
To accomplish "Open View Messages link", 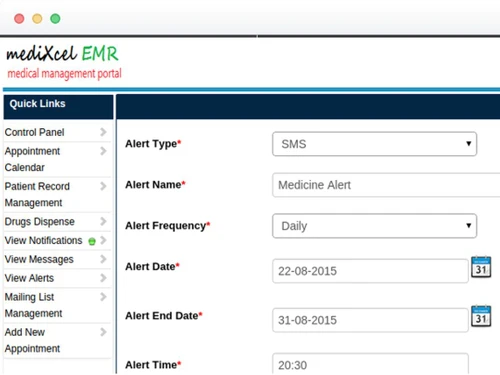I will (39, 259).
